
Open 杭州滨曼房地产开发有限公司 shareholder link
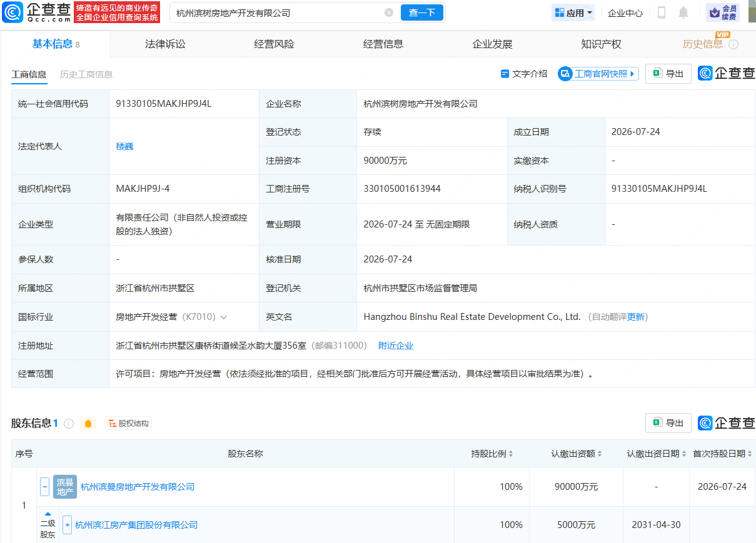coord(138,487)
